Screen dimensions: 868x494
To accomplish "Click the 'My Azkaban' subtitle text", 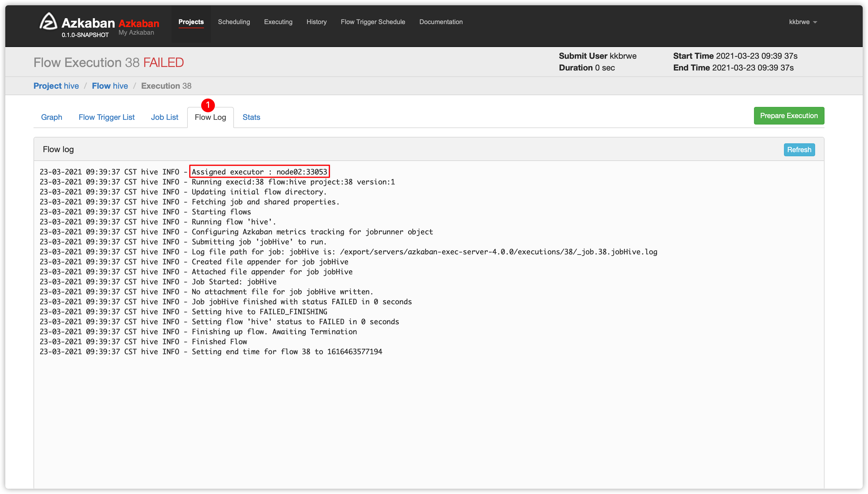I will click(x=136, y=33).
